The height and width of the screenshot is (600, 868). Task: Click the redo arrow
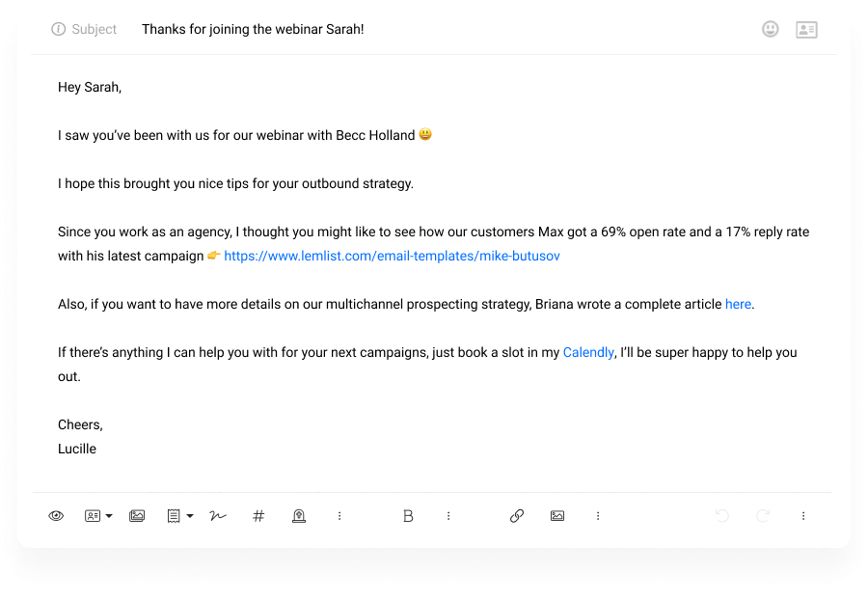[763, 516]
